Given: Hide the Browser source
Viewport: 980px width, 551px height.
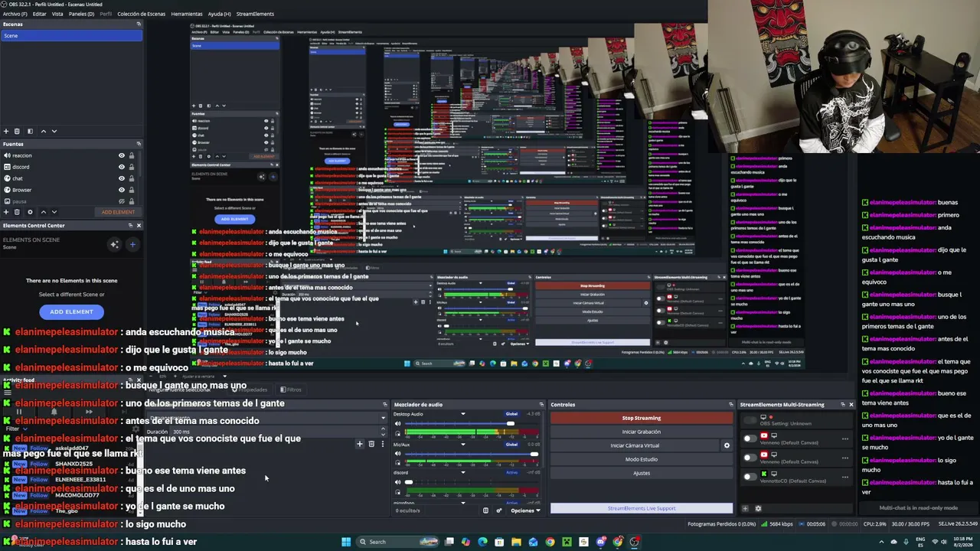Looking at the screenshot, I should (121, 190).
